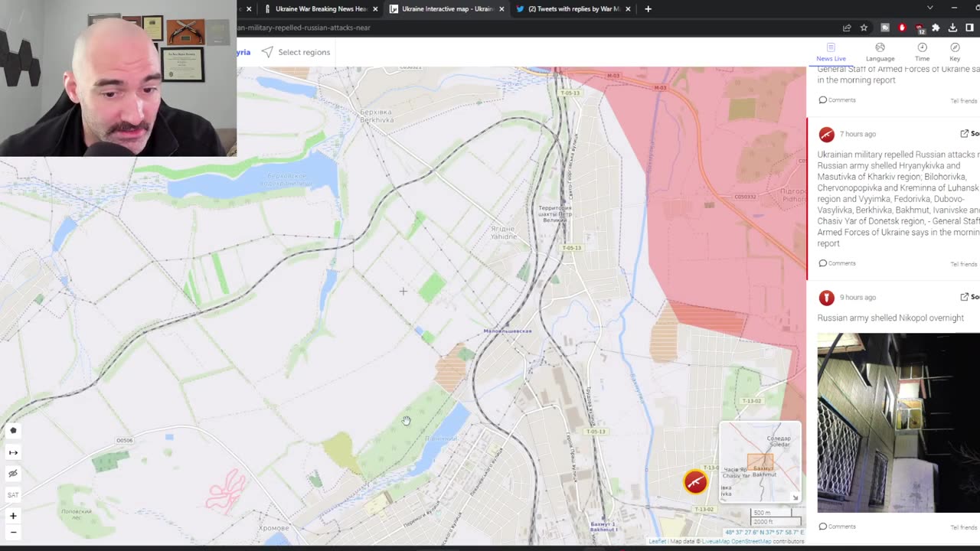
Task: Open source link of 9 hours ago post
Action: pyautogui.click(x=969, y=297)
